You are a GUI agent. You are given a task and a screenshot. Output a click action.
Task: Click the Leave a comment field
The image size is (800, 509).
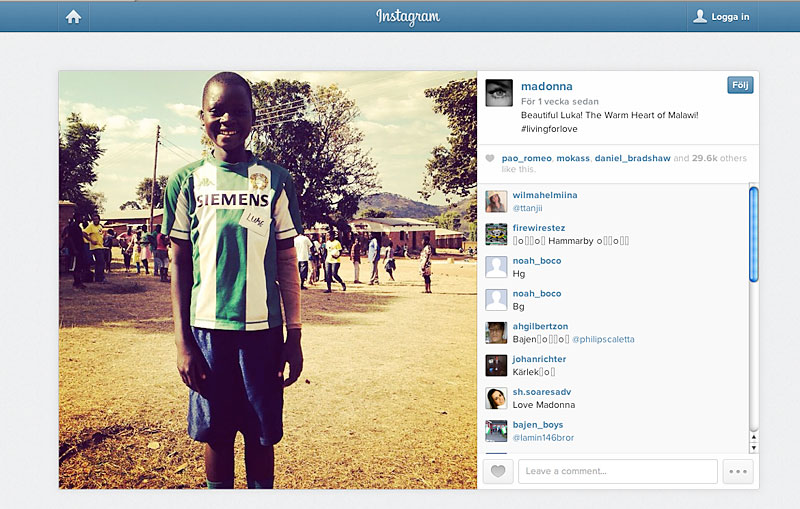tap(618, 471)
